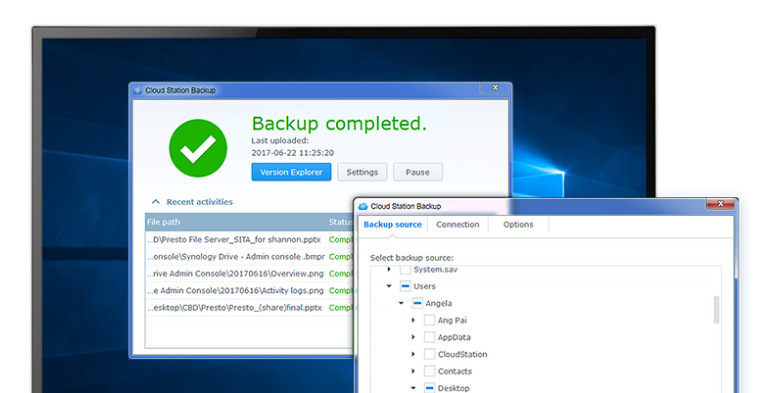The height and width of the screenshot is (393, 763).
Task: Toggle the Desktop folder checkbox
Action: (x=429, y=388)
